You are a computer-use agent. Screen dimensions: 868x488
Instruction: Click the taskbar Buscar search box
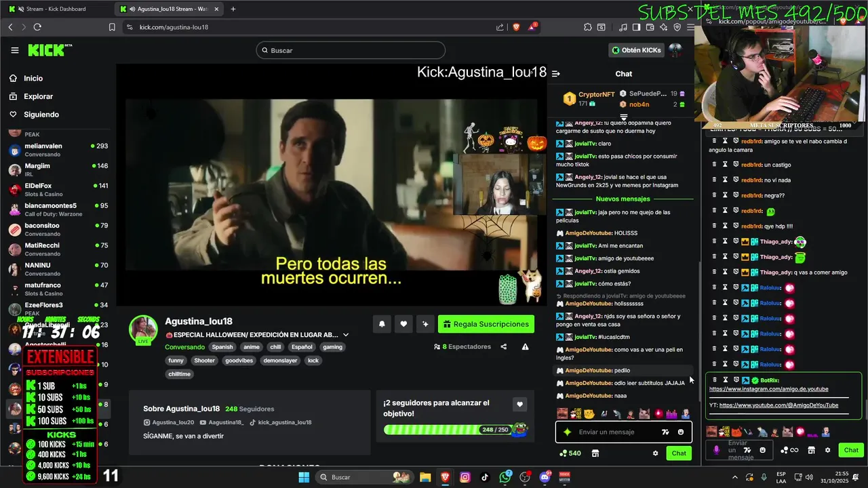365,477
